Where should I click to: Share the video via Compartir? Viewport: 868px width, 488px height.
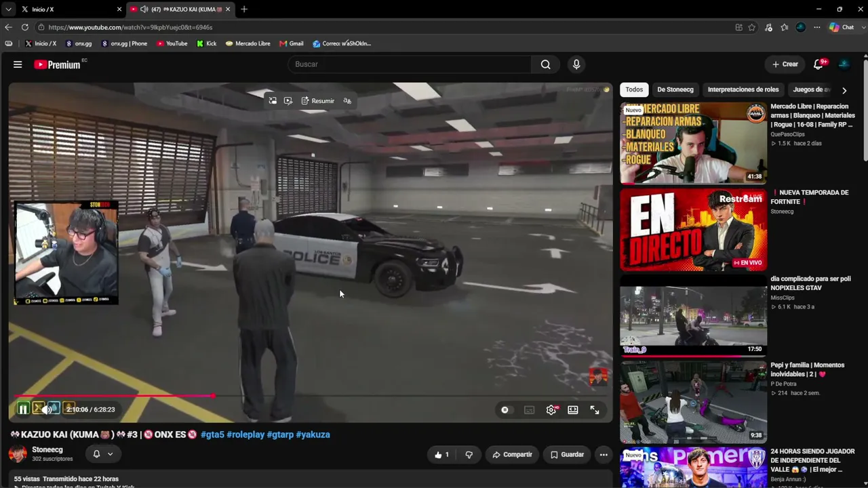click(x=512, y=455)
